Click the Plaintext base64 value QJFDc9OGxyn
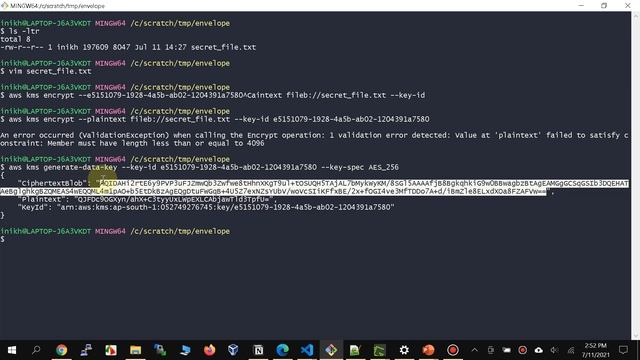The width and height of the screenshot is (640, 360). [173, 199]
